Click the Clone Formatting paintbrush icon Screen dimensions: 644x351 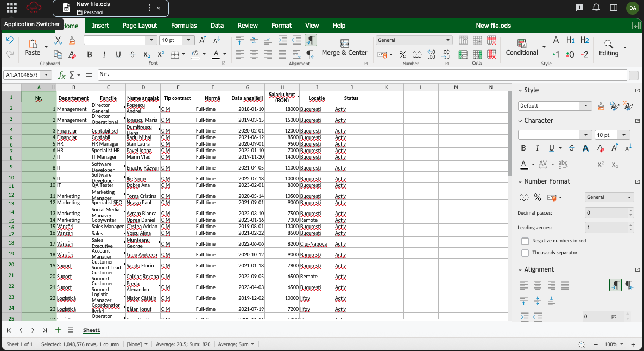click(x=72, y=41)
